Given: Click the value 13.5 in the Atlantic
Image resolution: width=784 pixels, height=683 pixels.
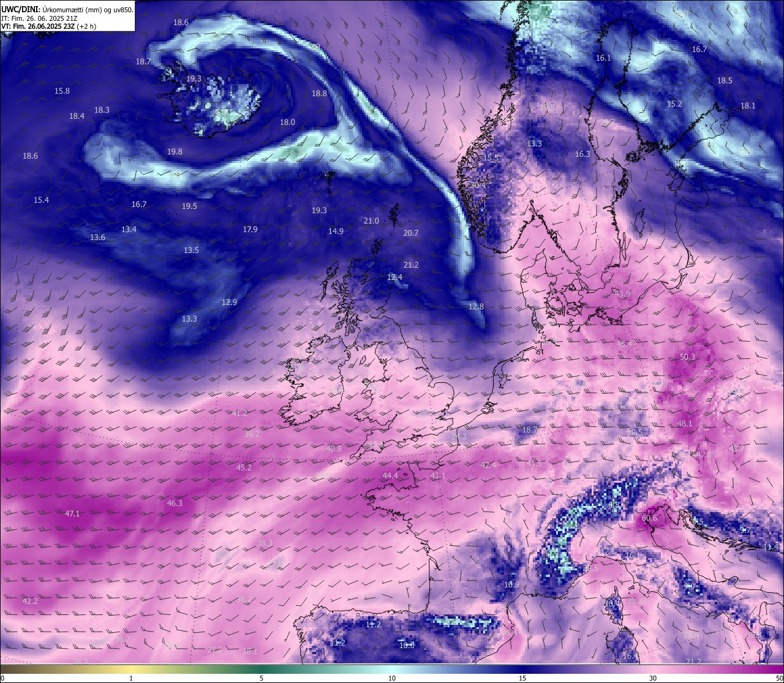Looking at the screenshot, I should coord(191,250).
